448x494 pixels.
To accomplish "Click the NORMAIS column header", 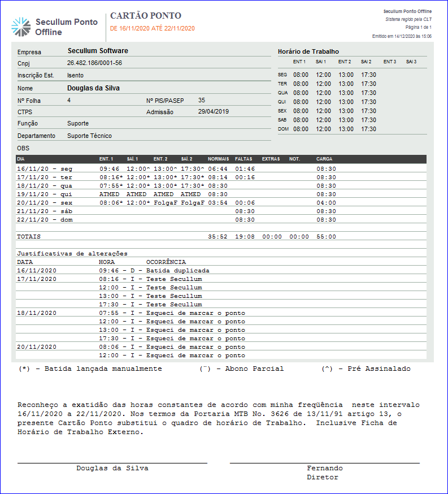I will (x=218, y=159).
